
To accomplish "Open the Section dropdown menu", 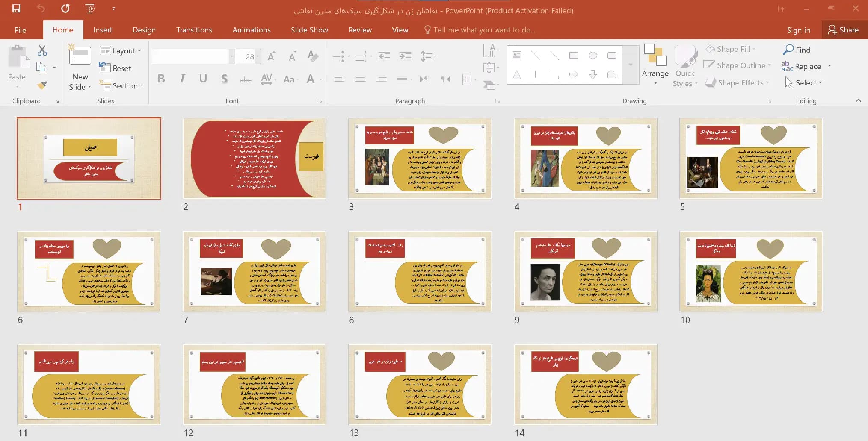I will click(x=121, y=85).
